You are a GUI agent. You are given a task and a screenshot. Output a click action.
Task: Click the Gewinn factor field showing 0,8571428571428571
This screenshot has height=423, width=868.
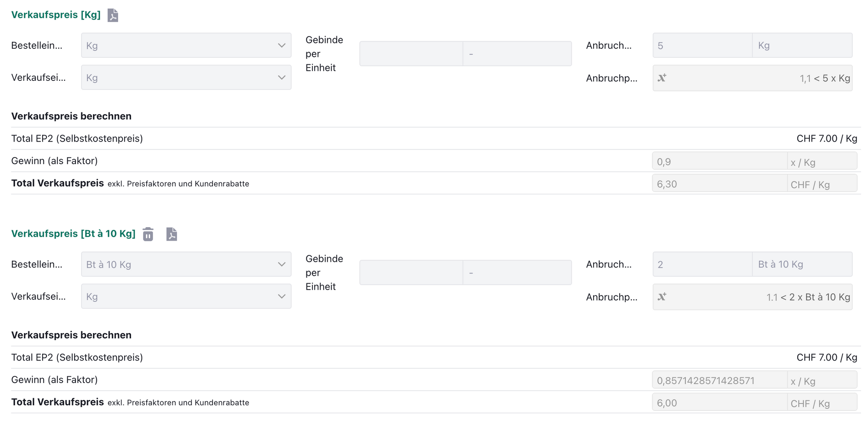coord(719,381)
